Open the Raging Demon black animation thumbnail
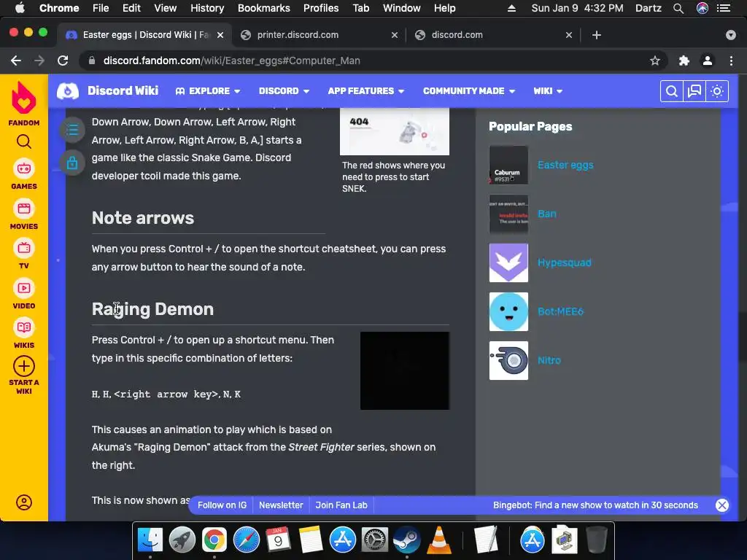This screenshot has height=560, width=747. 404,371
